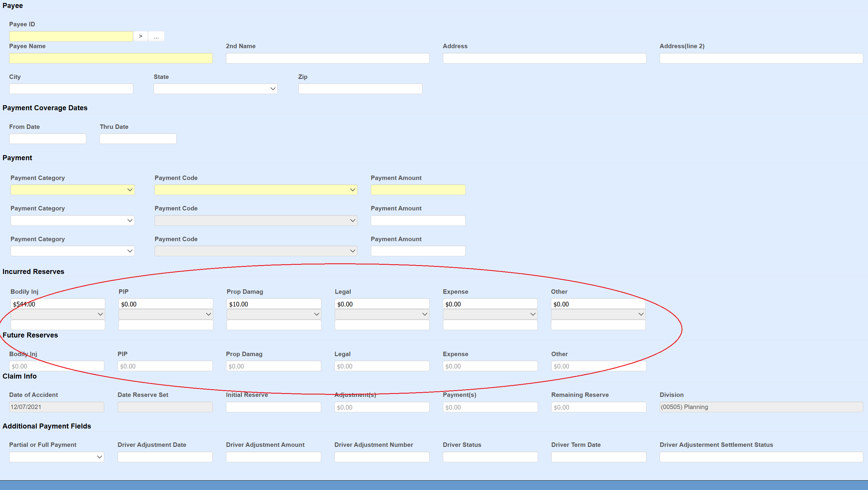This screenshot has width=868, height=490.
Task: Open the Partial or Full Payment dropdown
Action: click(x=57, y=457)
